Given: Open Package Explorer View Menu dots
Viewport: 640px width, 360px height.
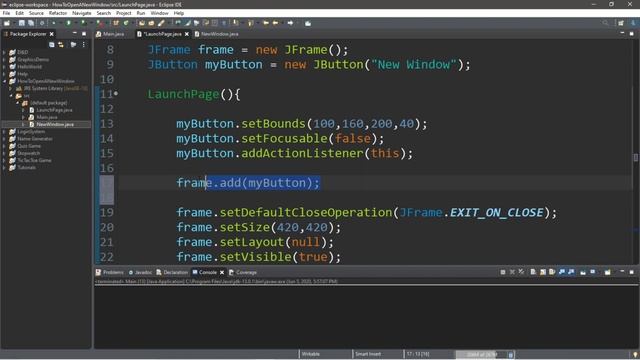Looking at the screenshot, I should [84, 44].
